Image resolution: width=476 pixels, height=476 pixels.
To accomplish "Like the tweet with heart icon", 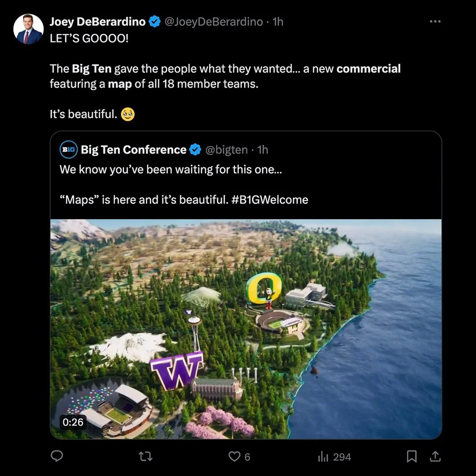I will point(234,457).
